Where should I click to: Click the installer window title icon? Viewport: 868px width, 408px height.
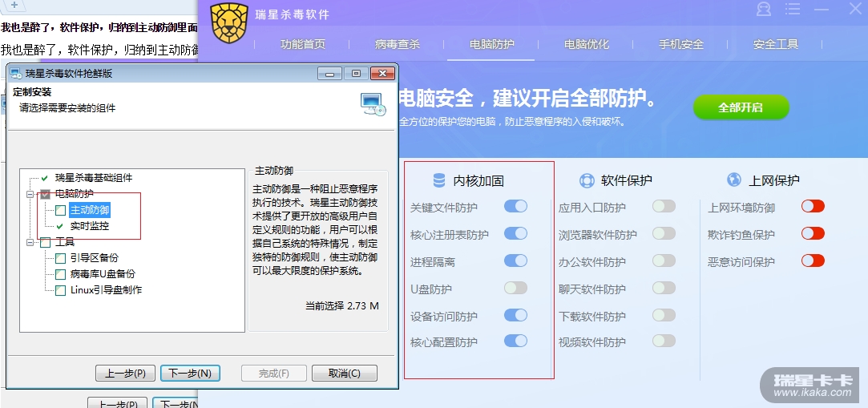pyautogui.click(x=16, y=73)
